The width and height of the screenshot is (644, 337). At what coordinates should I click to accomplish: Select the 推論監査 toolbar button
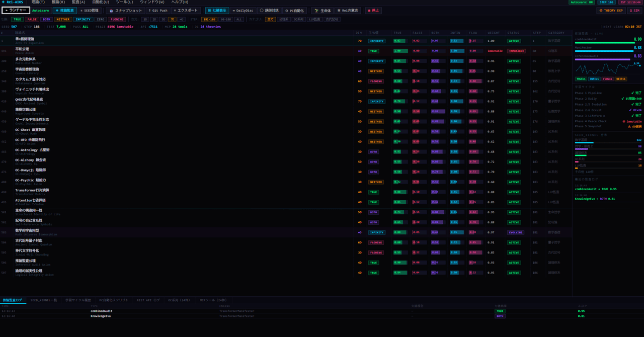pyautogui.click(x=65, y=11)
